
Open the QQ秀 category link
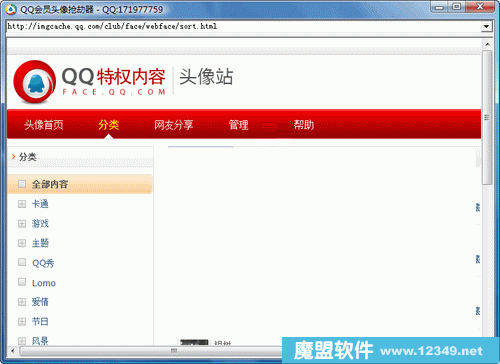(x=43, y=263)
